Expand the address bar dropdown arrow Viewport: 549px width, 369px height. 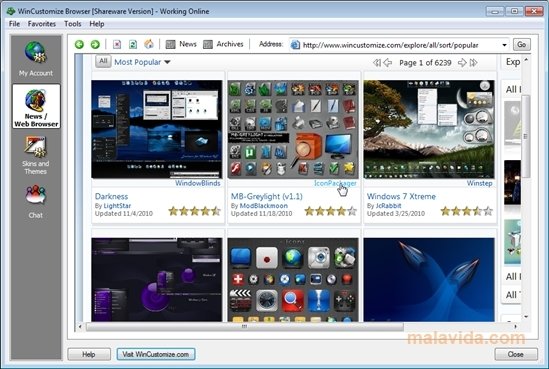click(x=504, y=45)
